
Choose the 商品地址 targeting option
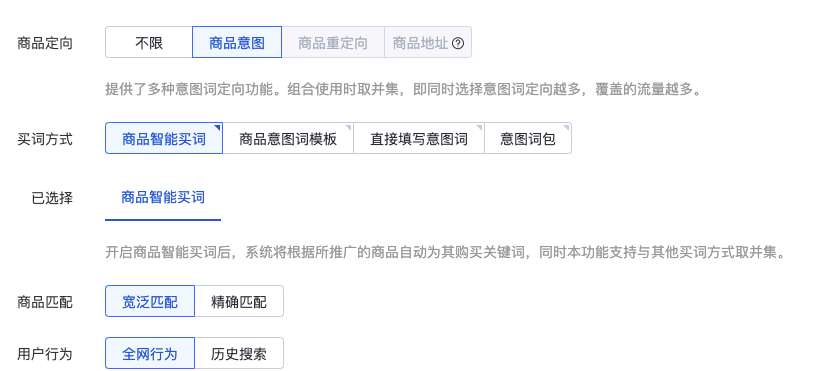[428, 43]
